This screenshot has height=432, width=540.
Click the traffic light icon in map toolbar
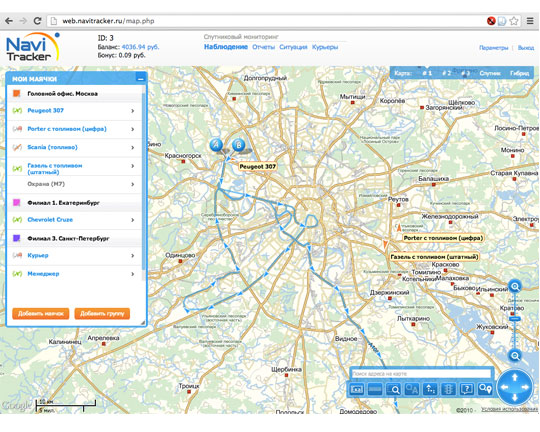448,389
